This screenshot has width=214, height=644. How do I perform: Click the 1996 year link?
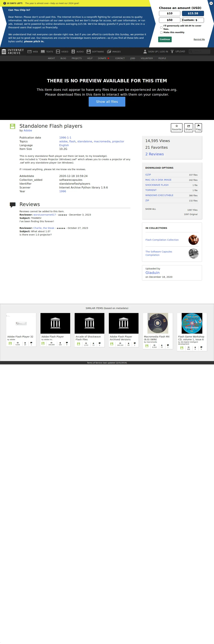pyautogui.click(x=62, y=191)
